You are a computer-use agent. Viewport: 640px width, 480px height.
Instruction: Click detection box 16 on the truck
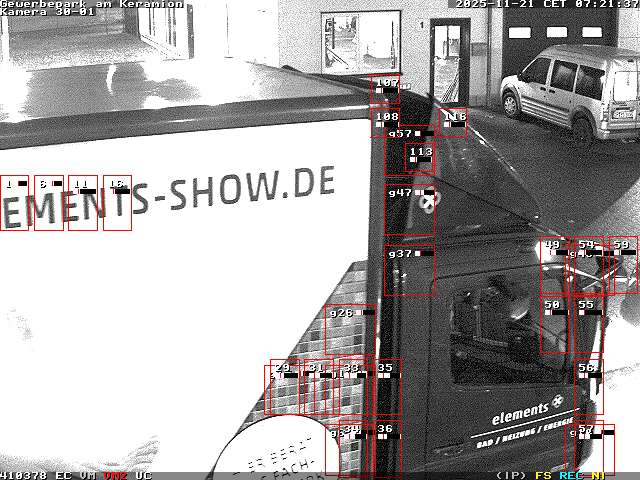coord(117,203)
